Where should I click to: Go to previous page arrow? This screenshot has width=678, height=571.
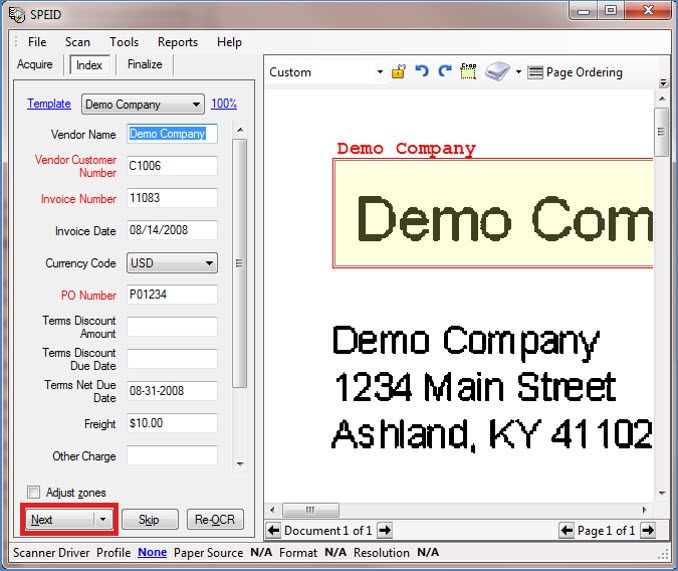coord(566,530)
